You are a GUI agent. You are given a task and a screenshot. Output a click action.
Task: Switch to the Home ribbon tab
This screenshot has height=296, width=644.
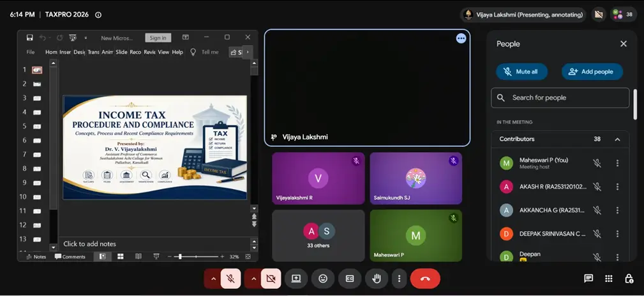pos(51,52)
